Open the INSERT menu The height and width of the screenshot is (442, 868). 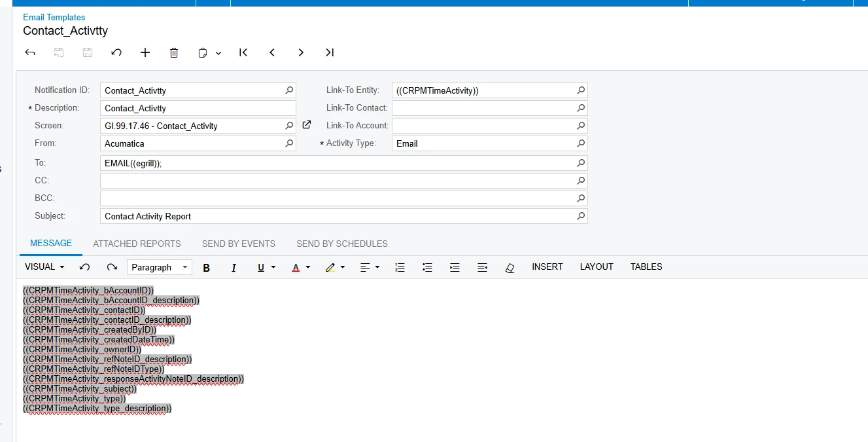(x=547, y=267)
